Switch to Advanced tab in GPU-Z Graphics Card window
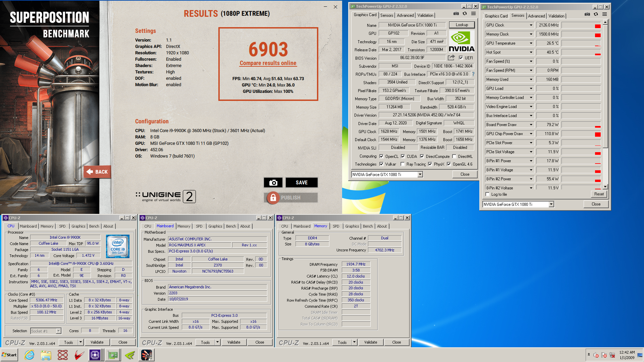The image size is (644, 362). click(x=405, y=15)
